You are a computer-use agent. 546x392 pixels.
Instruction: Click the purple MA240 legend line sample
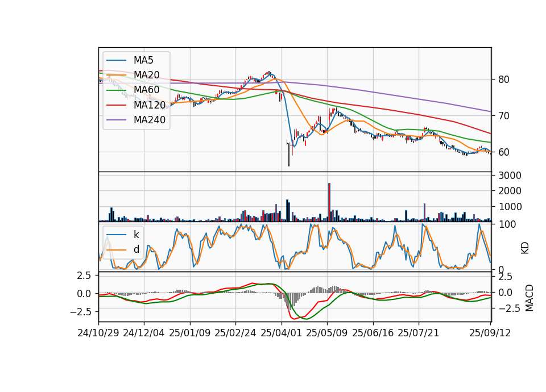pos(116,120)
